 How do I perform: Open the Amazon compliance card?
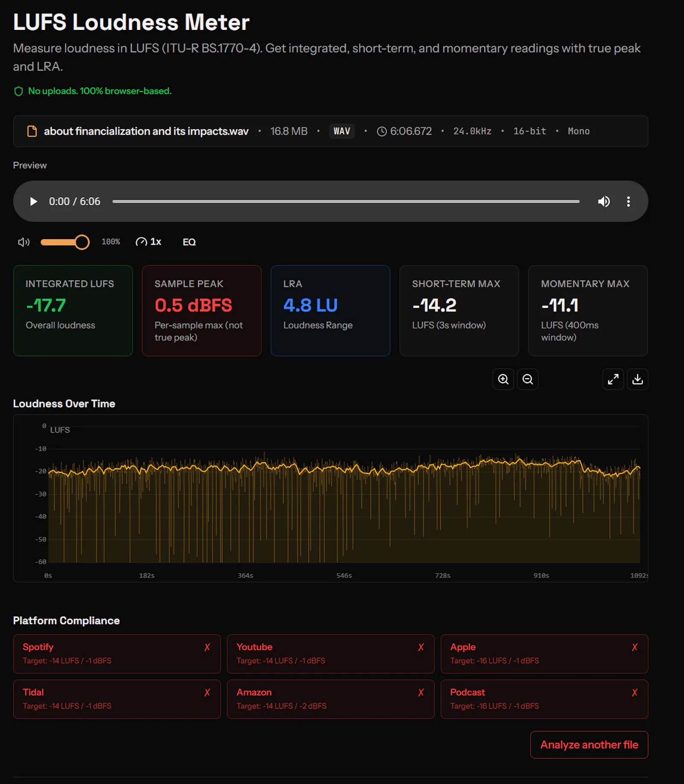click(330, 699)
